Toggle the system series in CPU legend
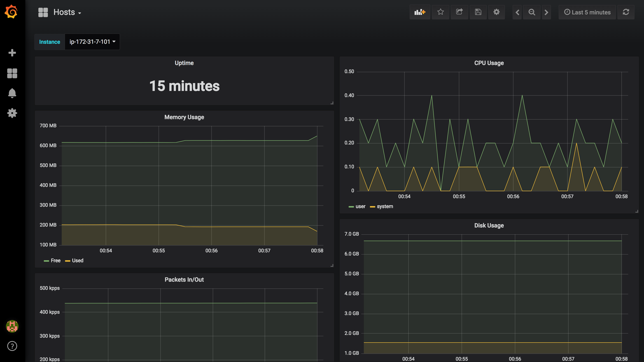 click(385, 206)
